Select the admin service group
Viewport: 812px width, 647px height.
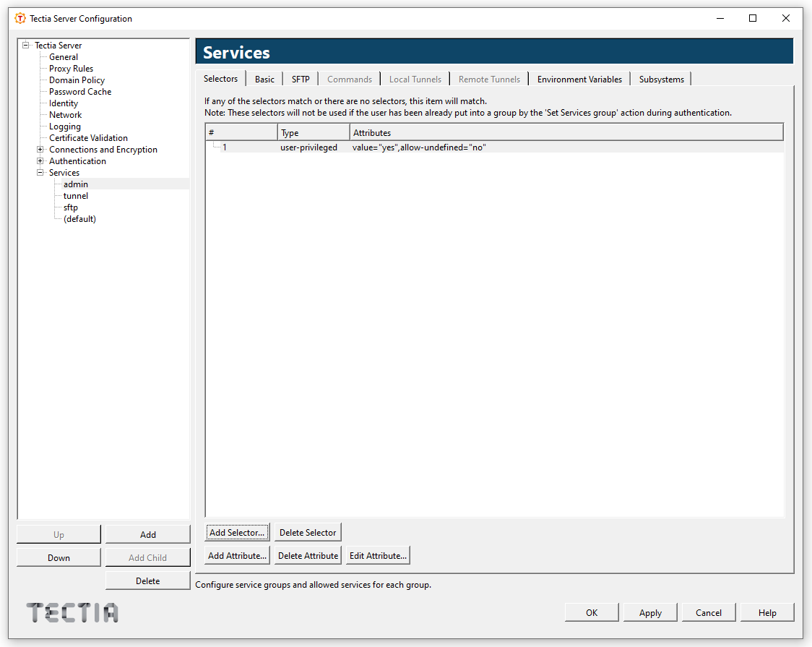76,184
